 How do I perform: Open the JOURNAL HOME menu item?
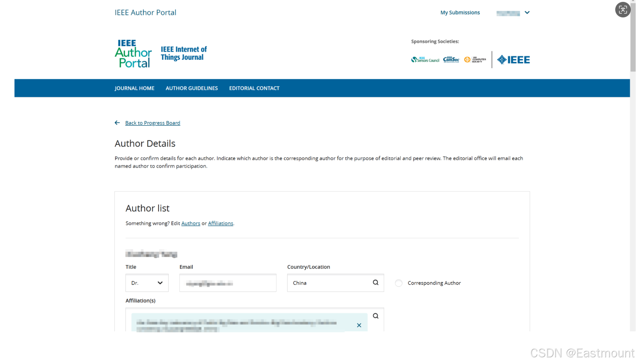tap(134, 88)
